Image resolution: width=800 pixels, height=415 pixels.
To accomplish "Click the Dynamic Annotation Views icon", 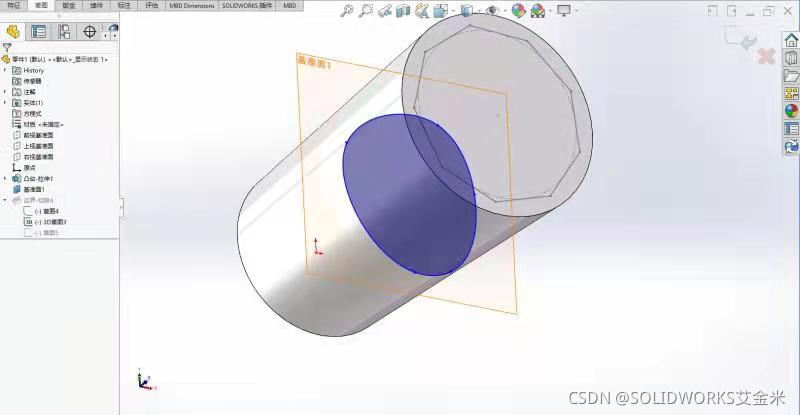I will (x=421, y=11).
